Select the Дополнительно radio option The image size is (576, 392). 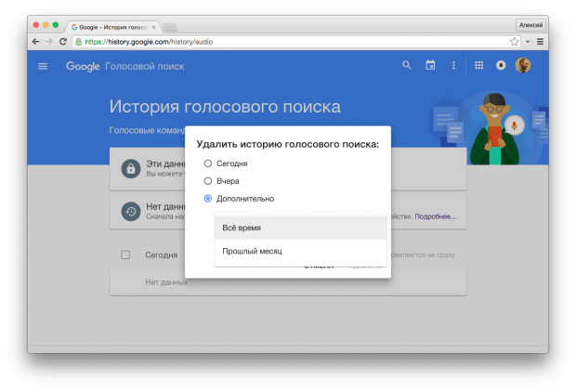click(208, 199)
